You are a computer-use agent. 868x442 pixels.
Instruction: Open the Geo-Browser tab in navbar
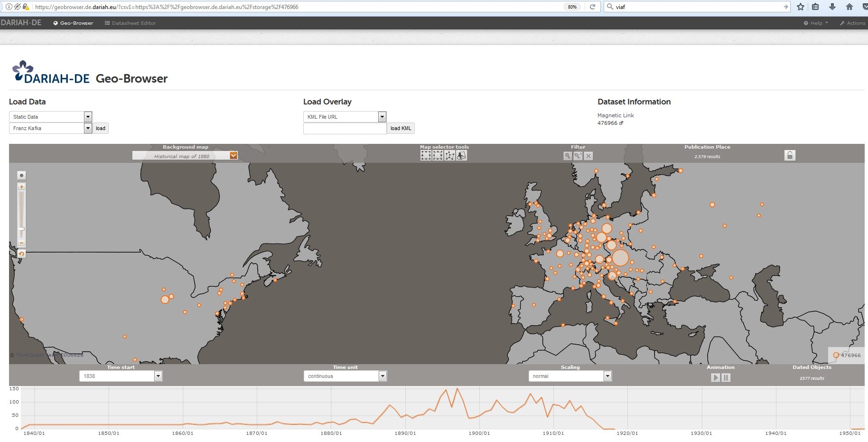(73, 23)
